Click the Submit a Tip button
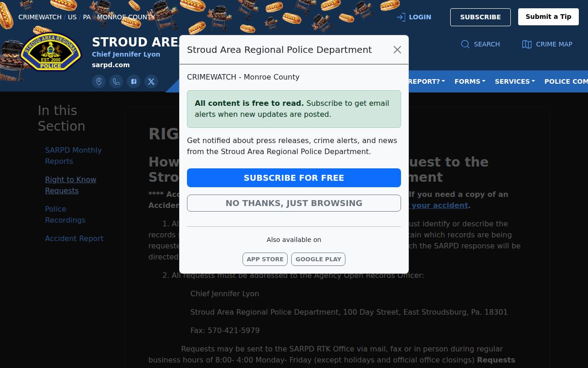Screen dimensions: 588x368 [548, 17]
